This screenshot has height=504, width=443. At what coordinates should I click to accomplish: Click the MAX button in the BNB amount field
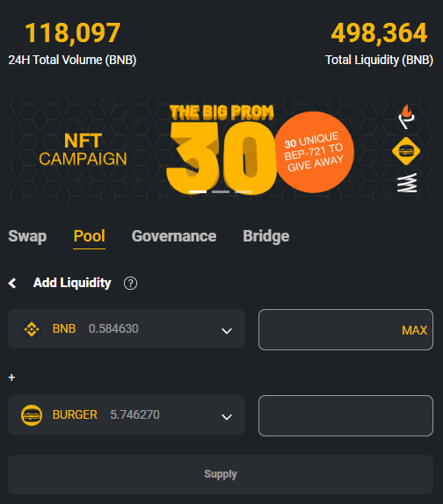click(x=414, y=330)
